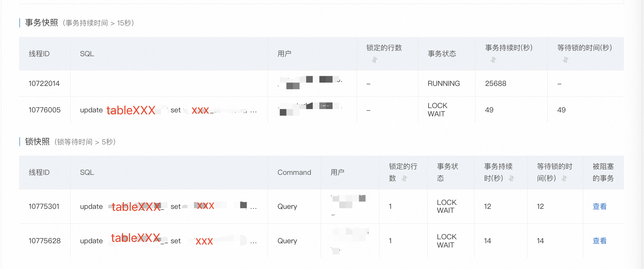
Task: Sort lock snapshot by 事务持续时(秒) icon
Action: [x=511, y=178]
